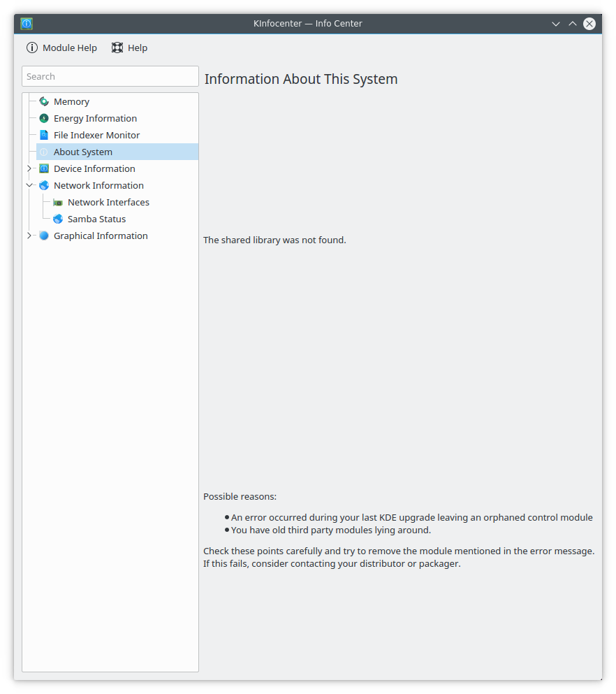Click the Energy Information icon
This screenshot has height=694, width=616.
pyautogui.click(x=44, y=118)
